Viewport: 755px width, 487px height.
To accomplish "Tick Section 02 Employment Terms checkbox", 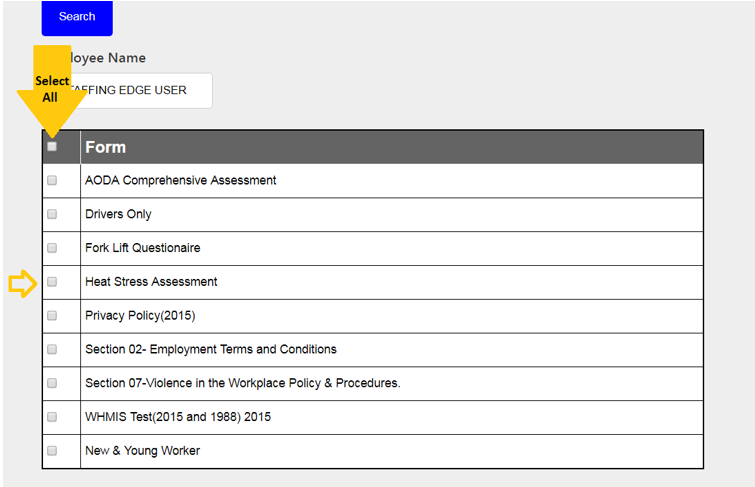I will click(52, 350).
